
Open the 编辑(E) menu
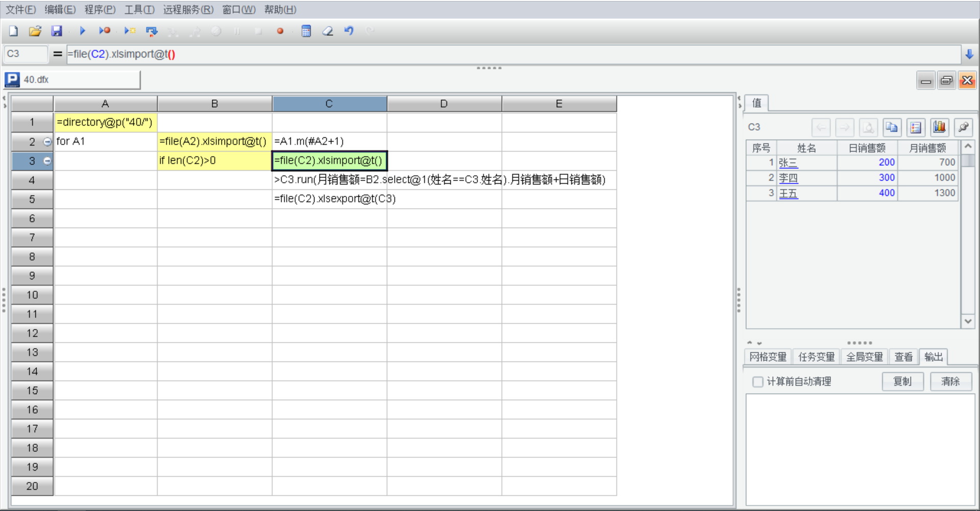[60, 10]
